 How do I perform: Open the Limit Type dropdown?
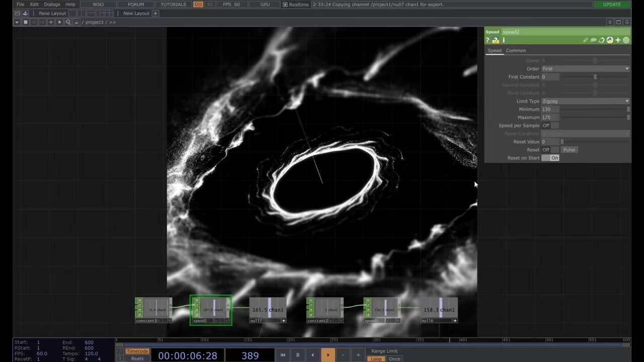[x=586, y=101]
